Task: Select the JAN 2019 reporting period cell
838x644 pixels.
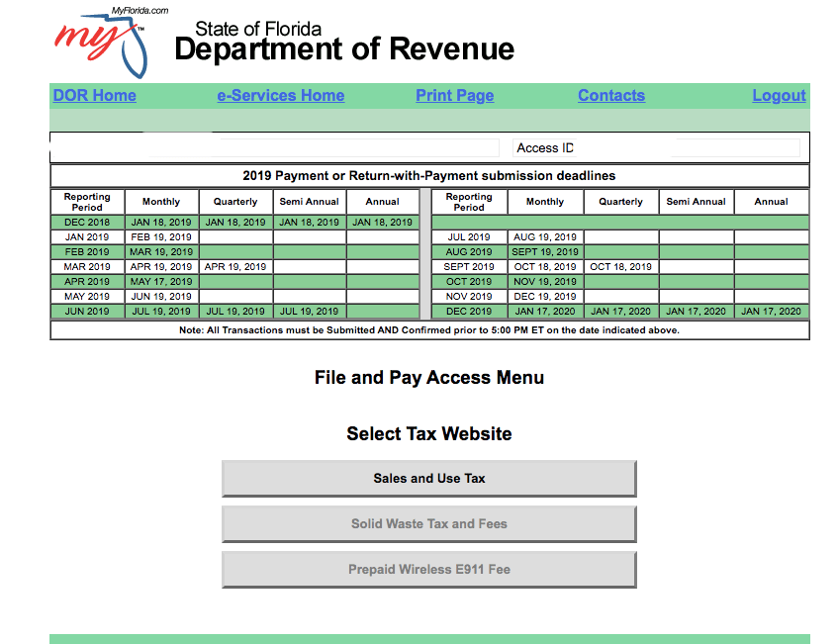Action: point(87,237)
